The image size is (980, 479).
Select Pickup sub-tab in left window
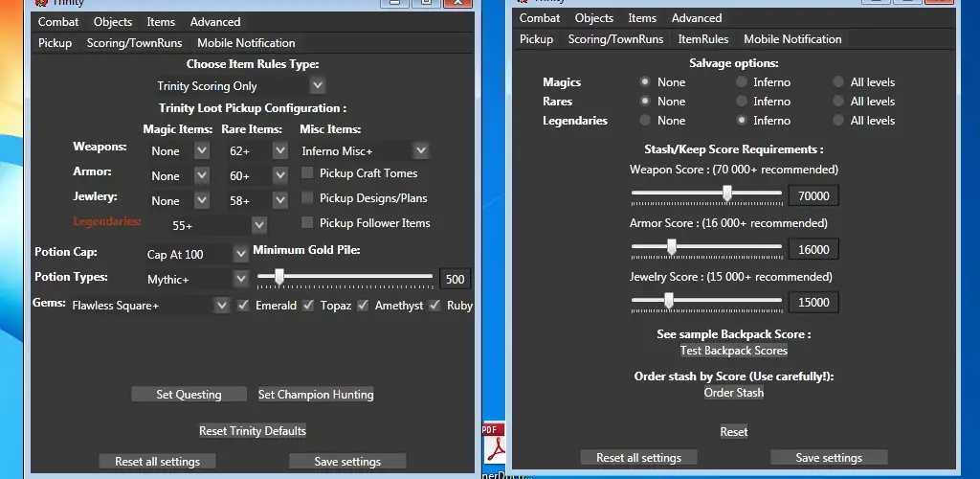tap(55, 43)
